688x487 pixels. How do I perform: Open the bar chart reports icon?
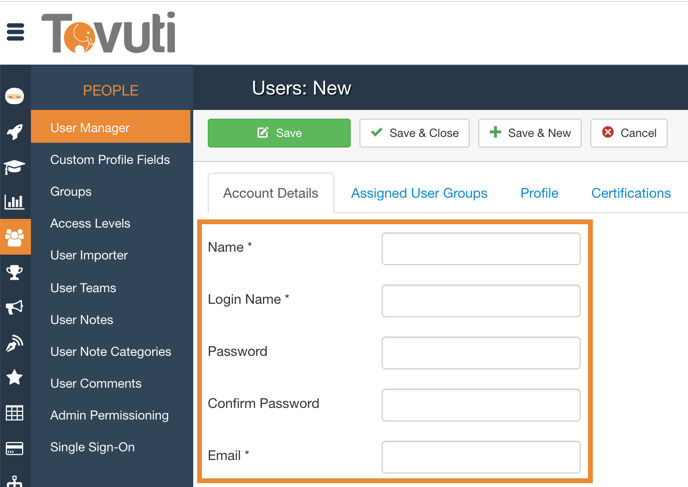[15, 202]
